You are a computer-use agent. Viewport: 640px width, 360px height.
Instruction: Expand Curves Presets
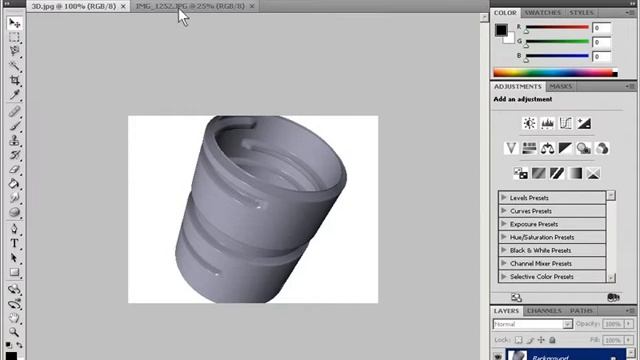(504, 211)
